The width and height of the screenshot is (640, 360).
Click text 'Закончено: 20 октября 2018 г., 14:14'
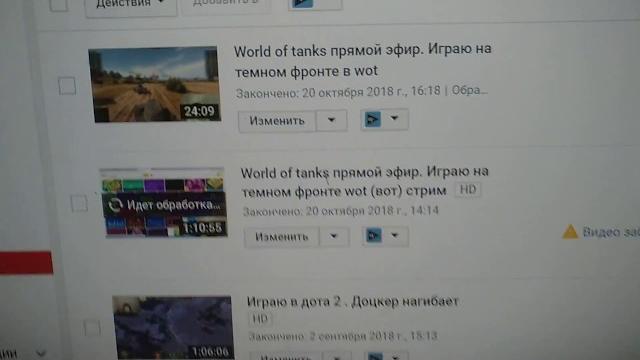point(340,211)
